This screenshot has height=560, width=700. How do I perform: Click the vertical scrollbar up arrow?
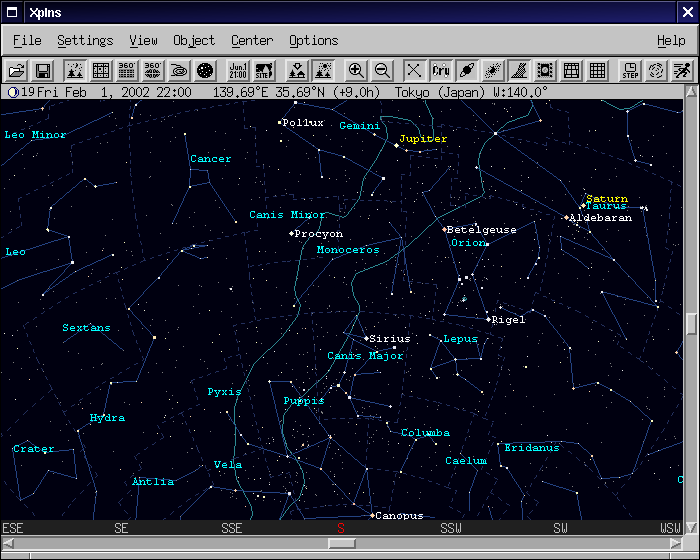(691, 92)
